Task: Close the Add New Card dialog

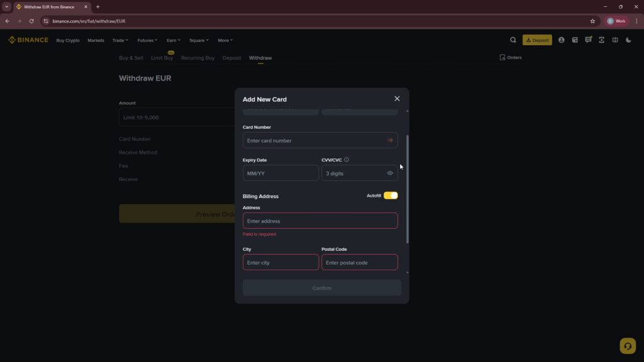Action: (397, 99)
